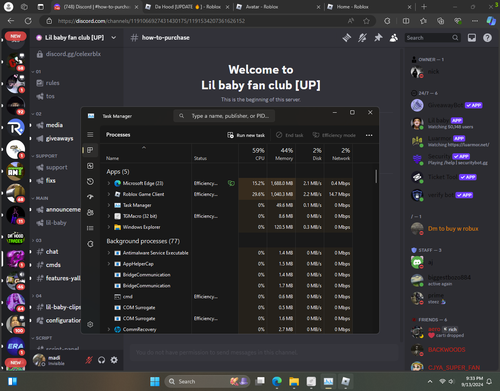Switch to Da Hood Roblox browser tab

187,7
